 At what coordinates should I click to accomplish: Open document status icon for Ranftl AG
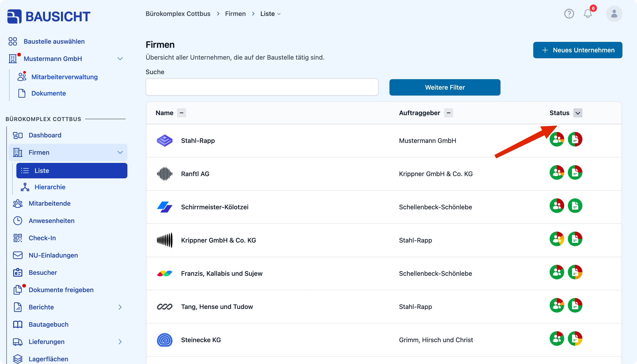point(575,172)
